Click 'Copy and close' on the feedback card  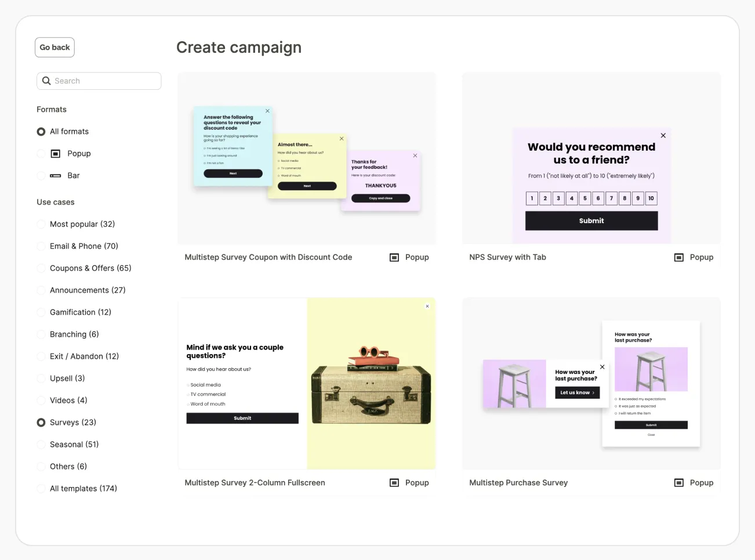coord(380,198)
